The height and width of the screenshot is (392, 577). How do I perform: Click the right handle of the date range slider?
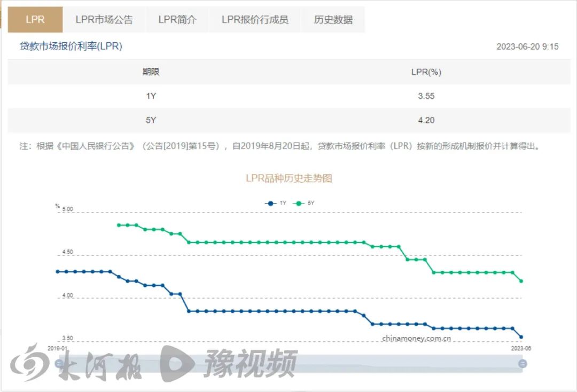coord(523,364)
